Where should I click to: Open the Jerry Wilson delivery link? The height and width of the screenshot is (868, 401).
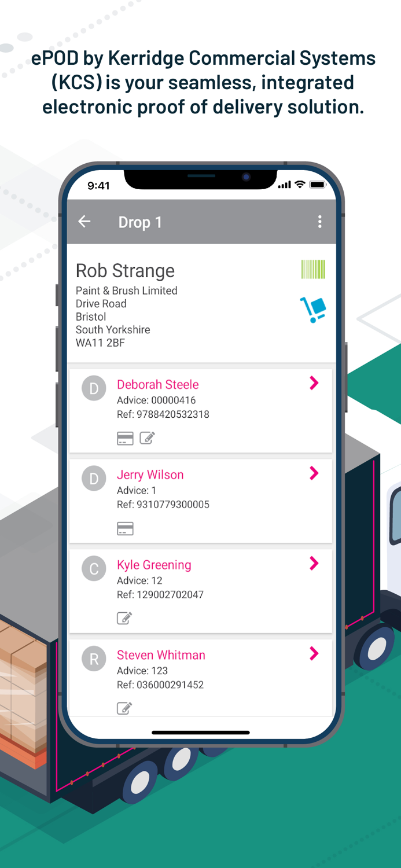[150, 475]
